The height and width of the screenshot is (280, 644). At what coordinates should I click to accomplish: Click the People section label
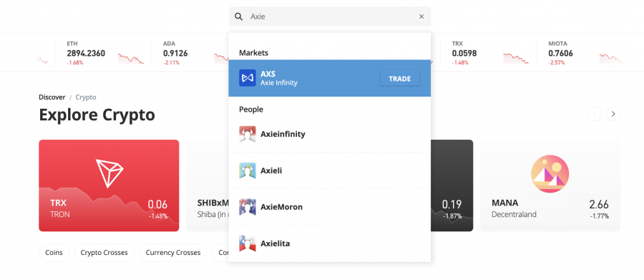251,110
